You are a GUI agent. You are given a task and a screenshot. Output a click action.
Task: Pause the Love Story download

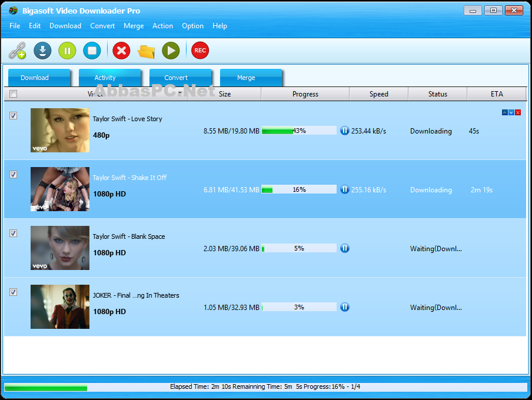coord(345,131)
